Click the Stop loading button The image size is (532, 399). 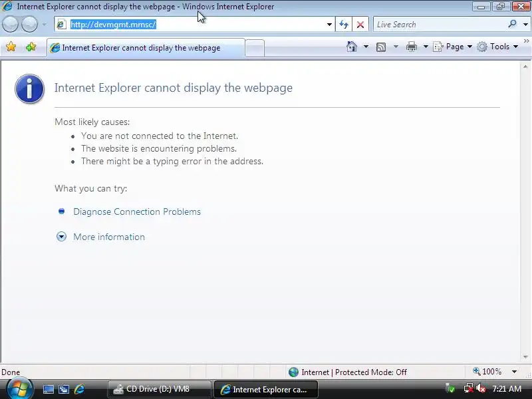(360, 25)
